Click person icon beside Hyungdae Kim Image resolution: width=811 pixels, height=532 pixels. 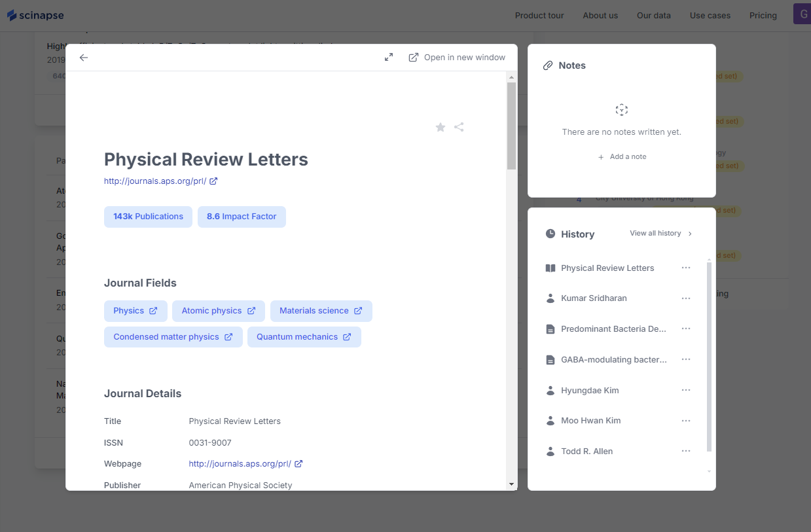(550, 391)
